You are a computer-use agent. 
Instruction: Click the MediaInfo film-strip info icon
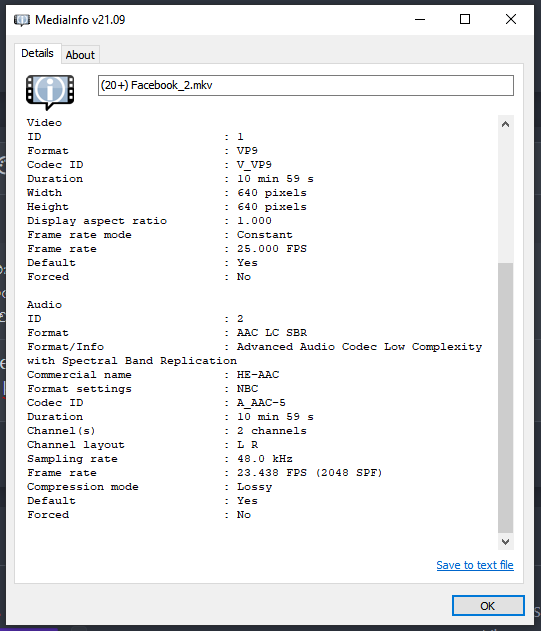coord(50,92)
